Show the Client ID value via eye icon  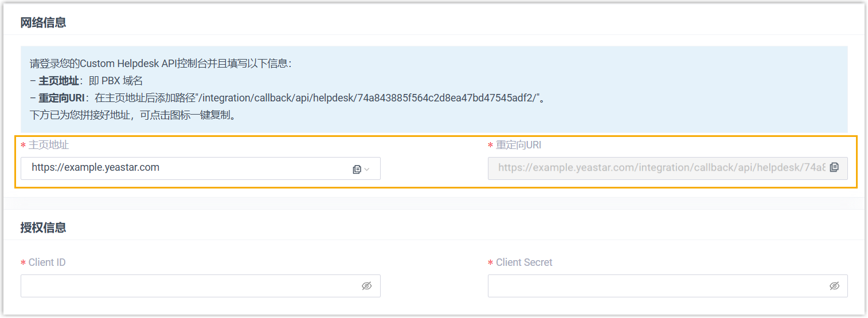[367, 286]
